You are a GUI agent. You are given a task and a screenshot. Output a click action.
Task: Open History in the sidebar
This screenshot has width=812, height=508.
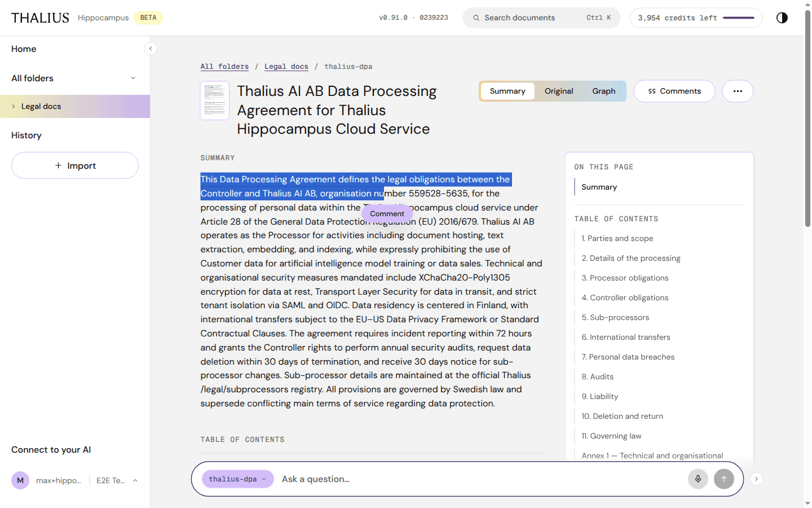pyautogui.click(x=27, y=135)
